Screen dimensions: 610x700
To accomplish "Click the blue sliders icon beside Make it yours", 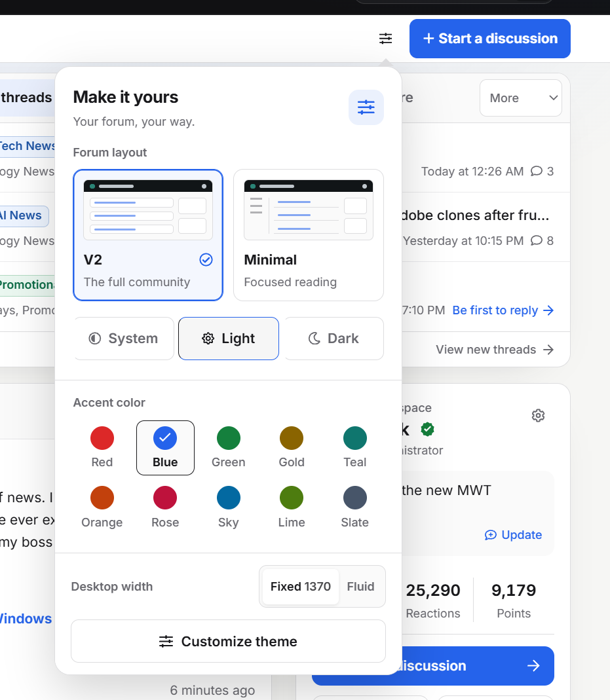I will coord(366,107).
